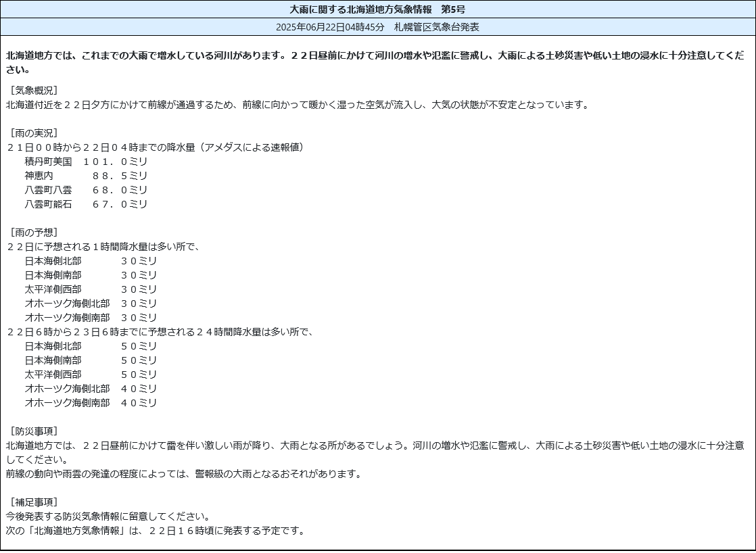Screen dimensions: 756x553
Task: Select the ［雨の予想］ section heading
Action: 34,233
